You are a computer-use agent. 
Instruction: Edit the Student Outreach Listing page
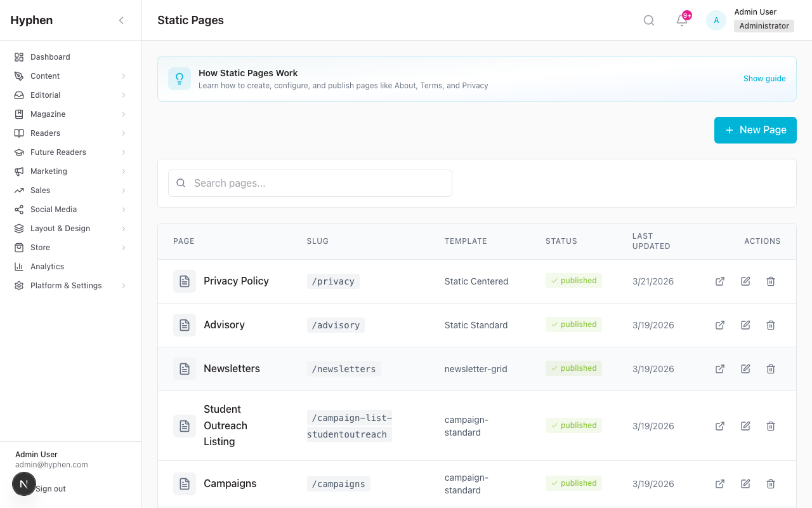pyautogui.click(x=745, y=426)
